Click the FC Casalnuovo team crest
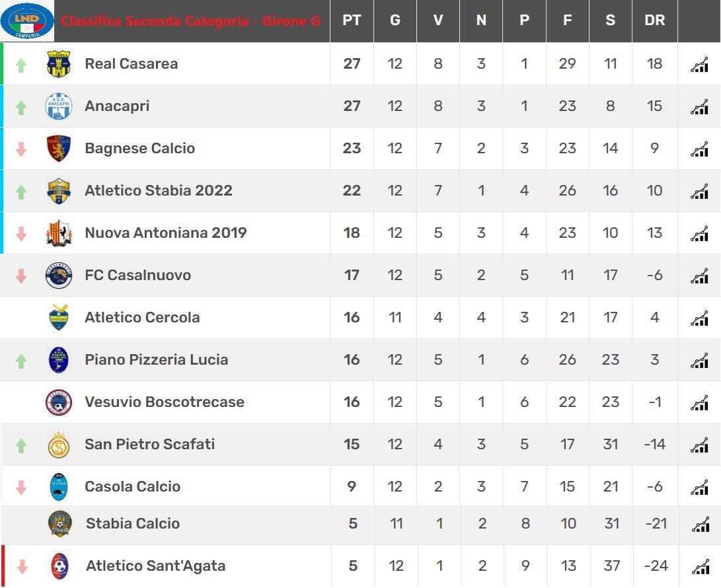The width and height of the screenshot is (721, 588). click(x=59, y=276)
